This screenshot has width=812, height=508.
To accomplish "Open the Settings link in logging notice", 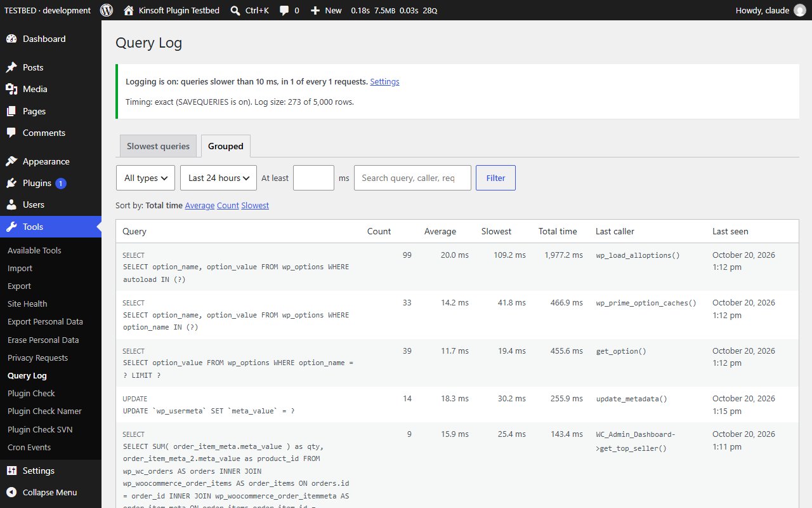I will point(384,81).
